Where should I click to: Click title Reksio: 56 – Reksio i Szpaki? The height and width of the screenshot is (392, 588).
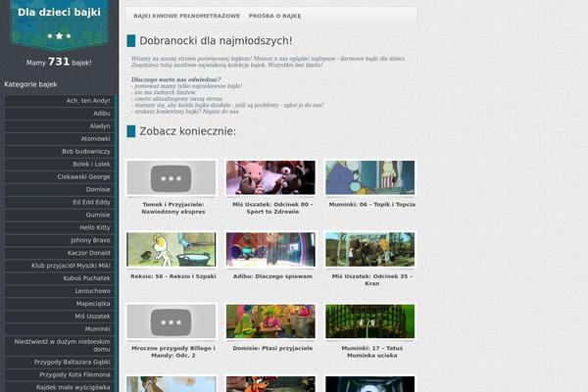point(173,276)
